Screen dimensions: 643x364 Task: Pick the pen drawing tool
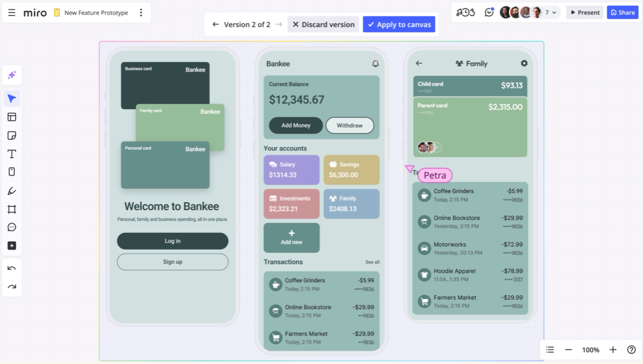[12, 191]
